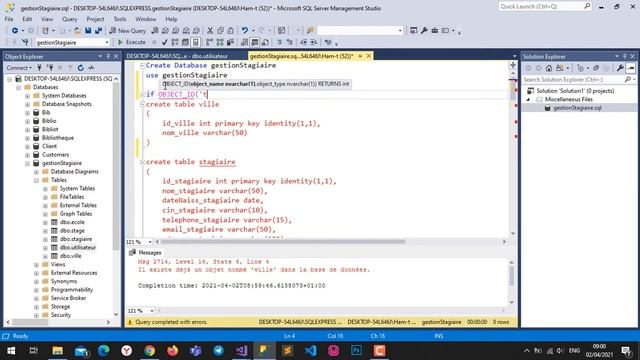Select the Messages results tab
Viewport: 640px width, 360px height.
tap(145, 253)
